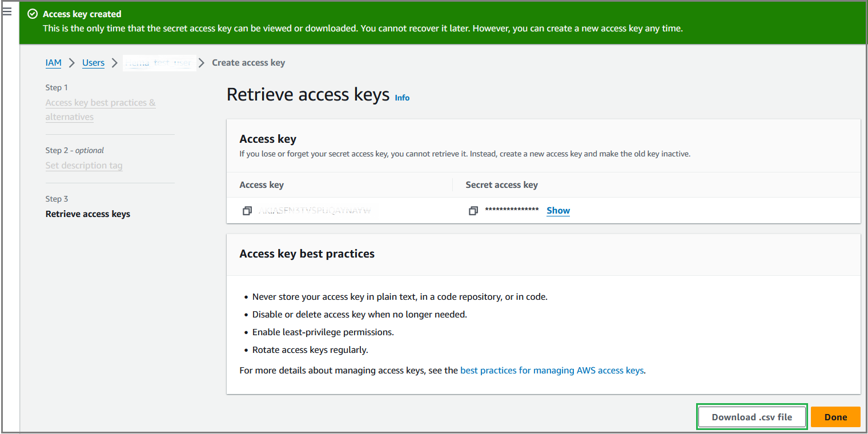Go to Users breadcrumb
The height and width of the screenshot is (434, 868).
(x=93, y=63)
